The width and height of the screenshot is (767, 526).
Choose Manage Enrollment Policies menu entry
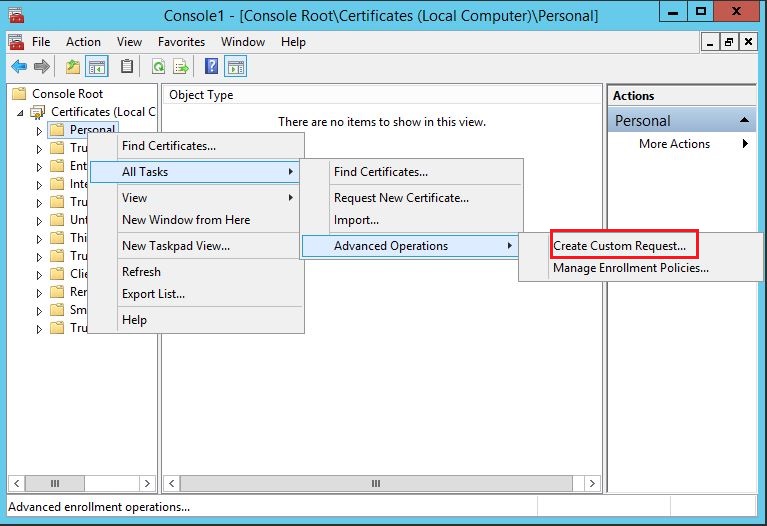coord(631,268)
